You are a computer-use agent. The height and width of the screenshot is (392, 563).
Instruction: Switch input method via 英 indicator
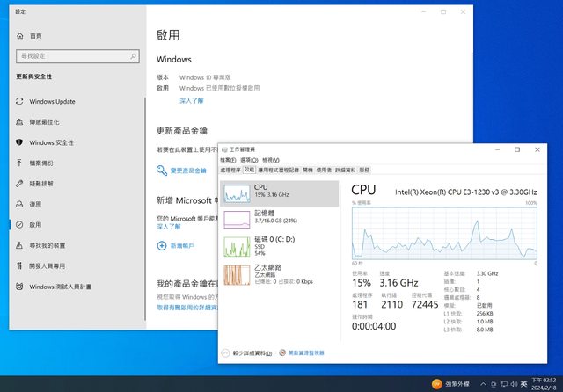524,384
